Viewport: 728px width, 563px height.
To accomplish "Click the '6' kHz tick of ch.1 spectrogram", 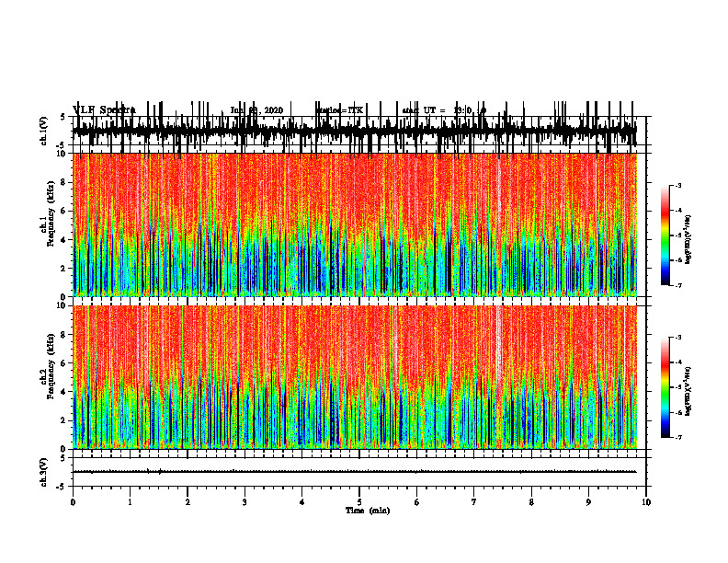I will [x=64, y=211].
